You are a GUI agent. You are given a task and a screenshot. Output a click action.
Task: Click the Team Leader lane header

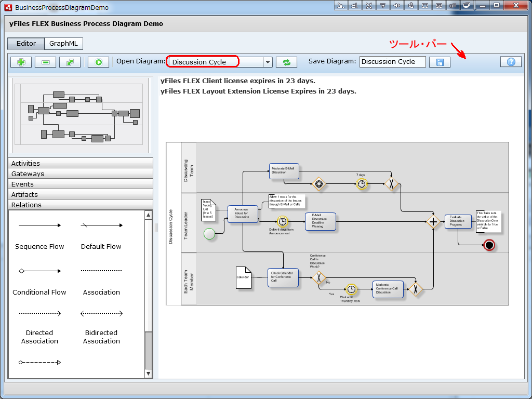click(189, 223)
